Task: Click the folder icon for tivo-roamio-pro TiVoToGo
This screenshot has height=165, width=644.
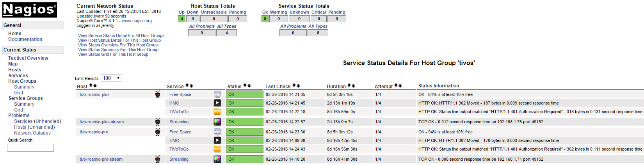Action: [x=217, y=149]
